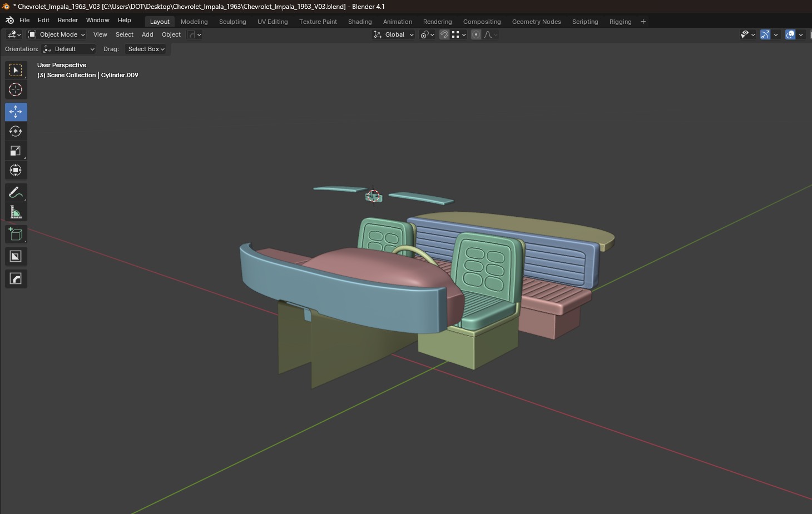Open the Orientation Default dropdown
The height and width of the screenshot is (514, 812).
coord(69,49)
